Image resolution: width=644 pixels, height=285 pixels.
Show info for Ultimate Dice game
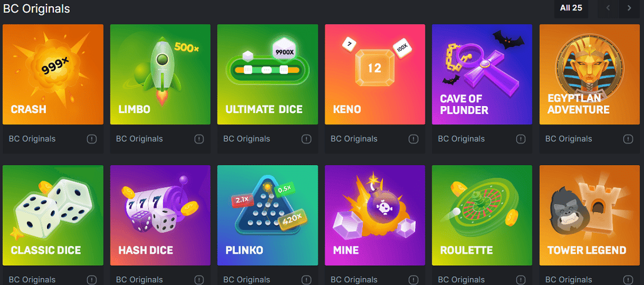[x=306, y=139]
